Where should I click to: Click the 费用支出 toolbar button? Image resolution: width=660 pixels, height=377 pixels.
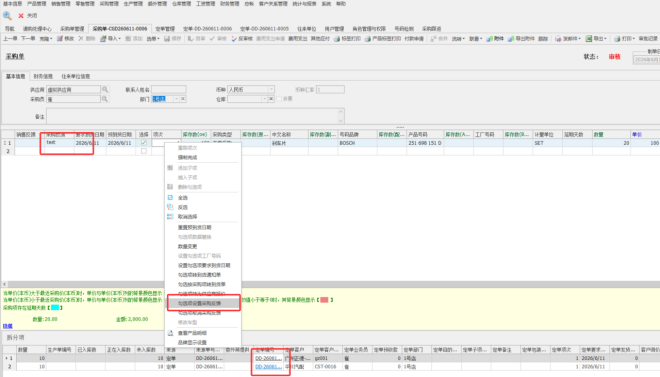298,39
